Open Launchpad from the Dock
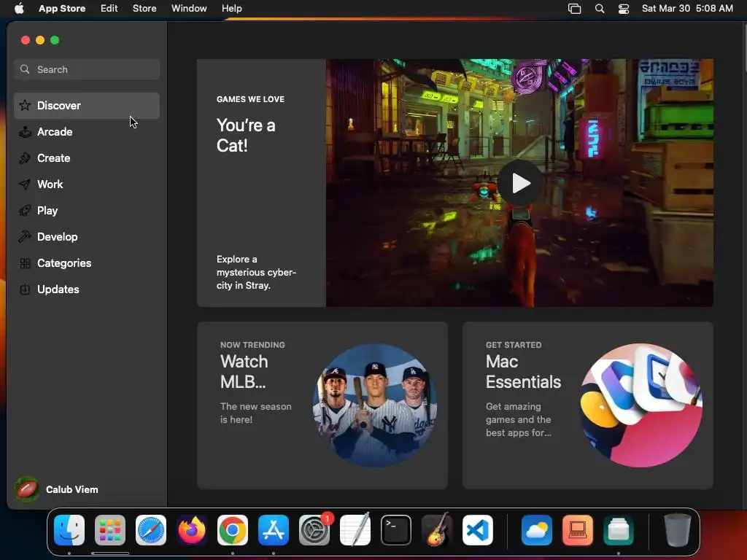The height and width of the screenshot is (560, 747). tap(110, 530)
